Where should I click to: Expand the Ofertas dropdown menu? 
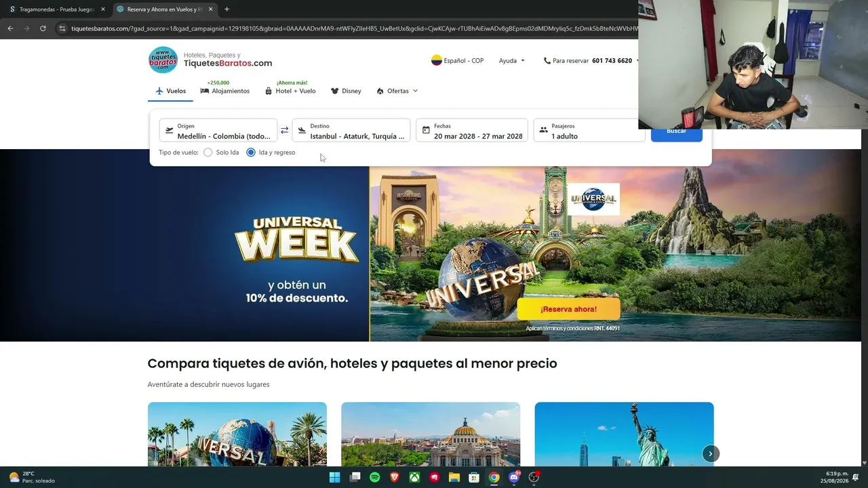[397, 91]
